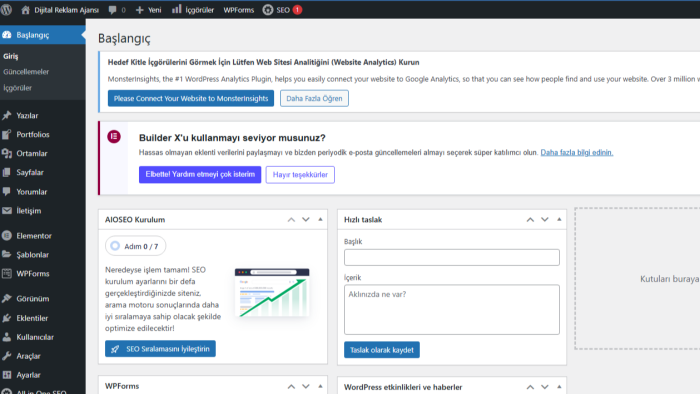Click the Başlık input field
700x394 pixels.
point(451,257)
